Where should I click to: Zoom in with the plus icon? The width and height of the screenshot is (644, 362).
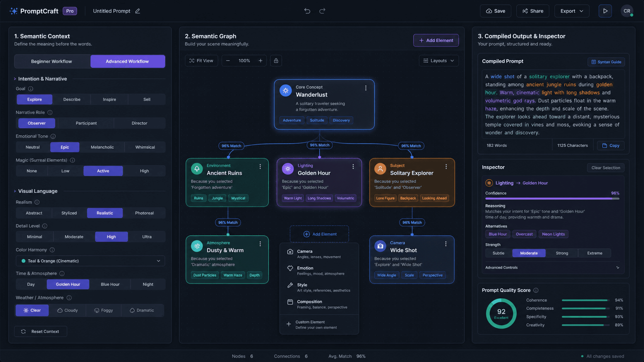(x=260, y=61)
